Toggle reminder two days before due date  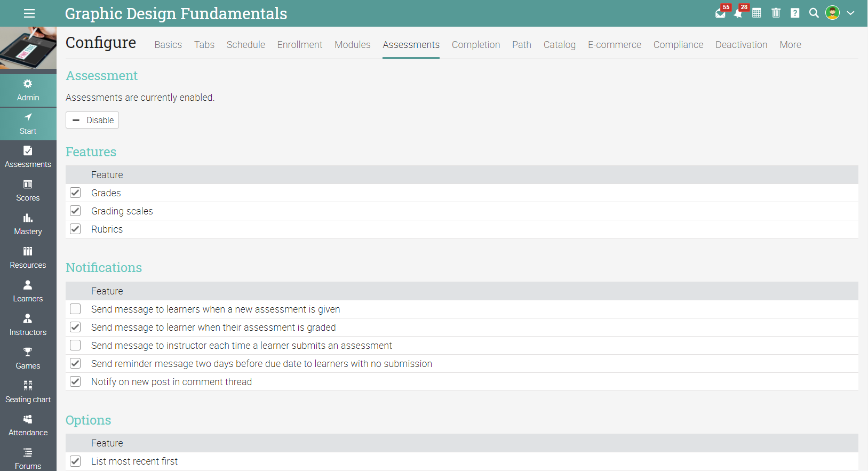point(75,364)
